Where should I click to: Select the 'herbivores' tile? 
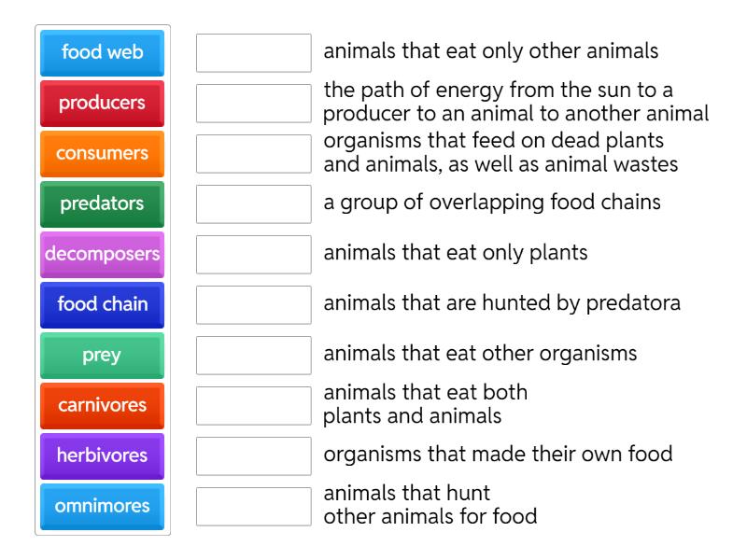click(101, 456)
